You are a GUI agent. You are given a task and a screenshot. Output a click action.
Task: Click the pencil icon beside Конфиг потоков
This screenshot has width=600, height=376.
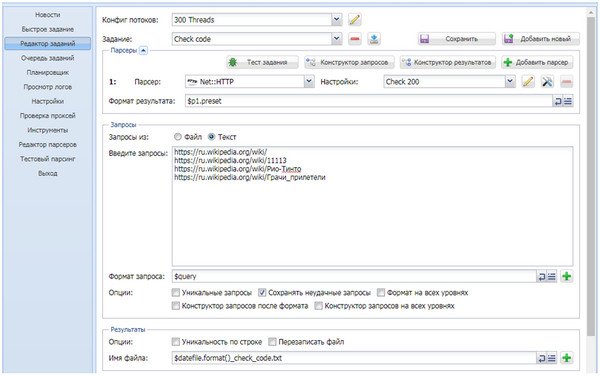pyautogui.click(x=355, y=20)
